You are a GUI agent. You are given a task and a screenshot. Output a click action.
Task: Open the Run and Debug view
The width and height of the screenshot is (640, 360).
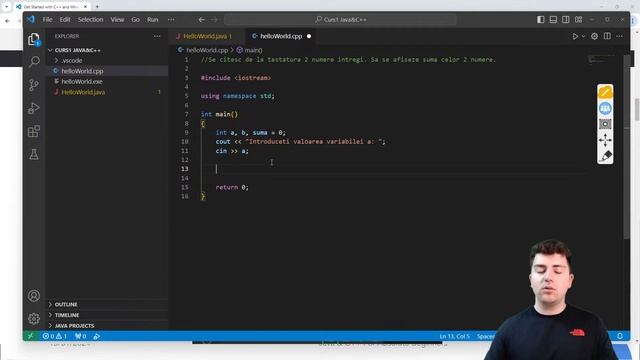(x=34, y=108)
